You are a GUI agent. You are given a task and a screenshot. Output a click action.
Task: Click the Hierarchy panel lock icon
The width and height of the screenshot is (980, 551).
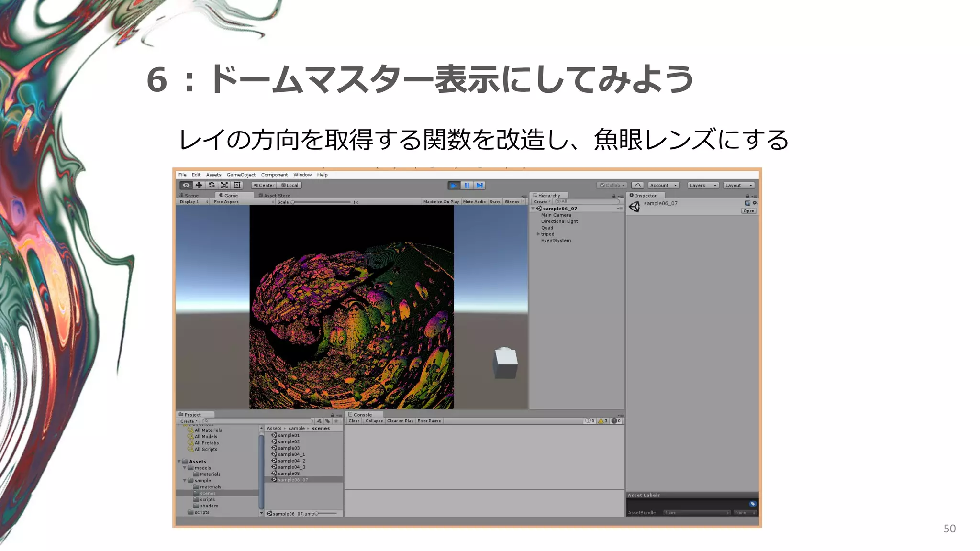[614, 196]
